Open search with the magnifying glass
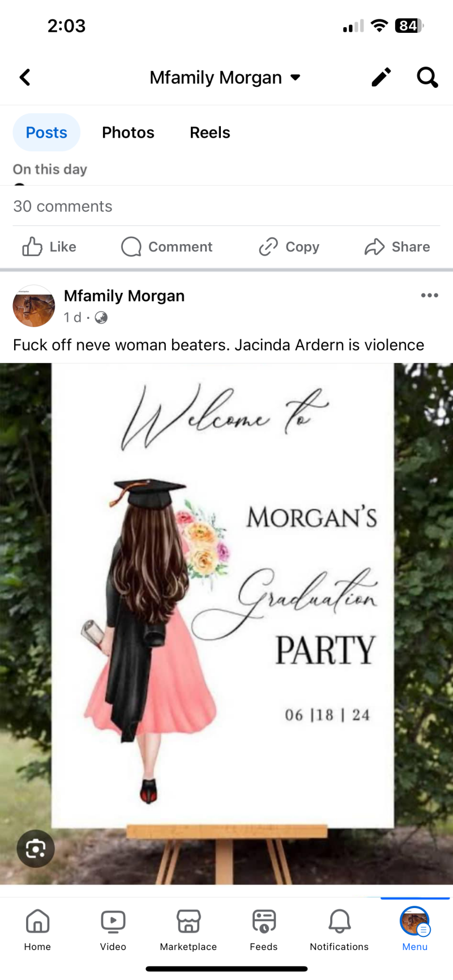Viewport: 453px width, 980px height. tap(428, 77)
